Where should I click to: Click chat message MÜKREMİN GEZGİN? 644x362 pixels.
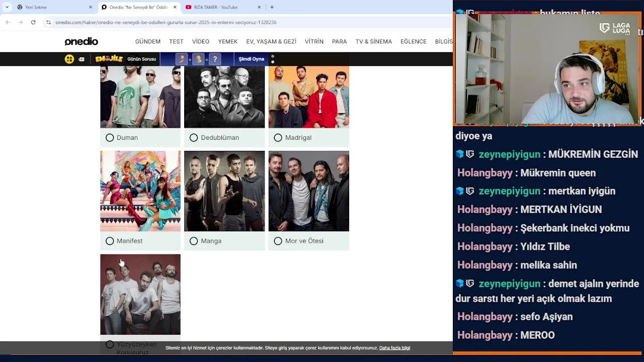coord(593,154)
